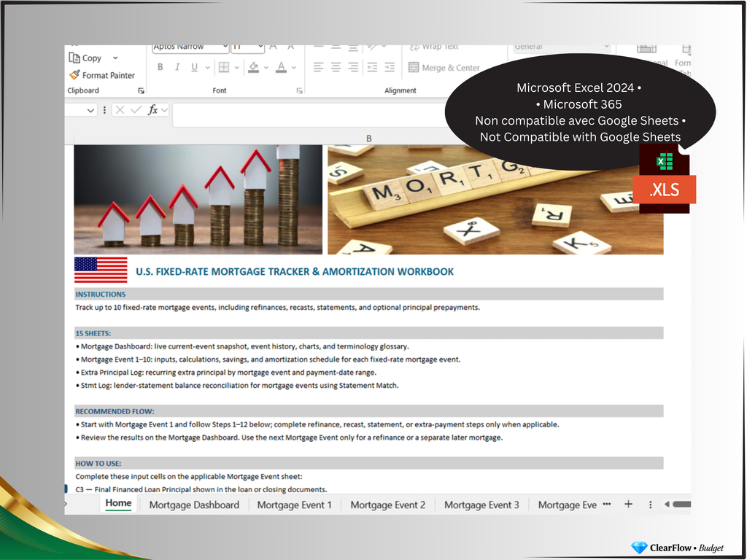The width and height of the screenshot is (747, 560).
Task: Switch to Mortgage Dashboard sheet tab
Action: point(194,505)
